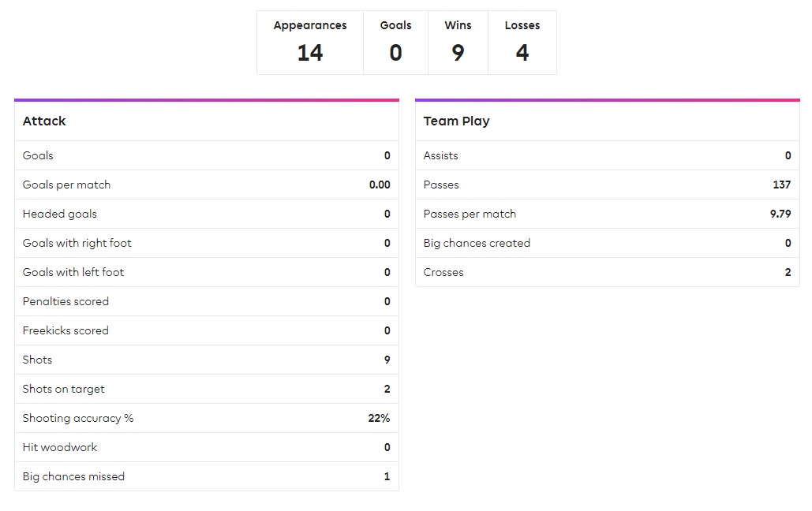The image size is (812, 511).
Task: Select the Hit woodwork row
Action: [x=207, y=447]
